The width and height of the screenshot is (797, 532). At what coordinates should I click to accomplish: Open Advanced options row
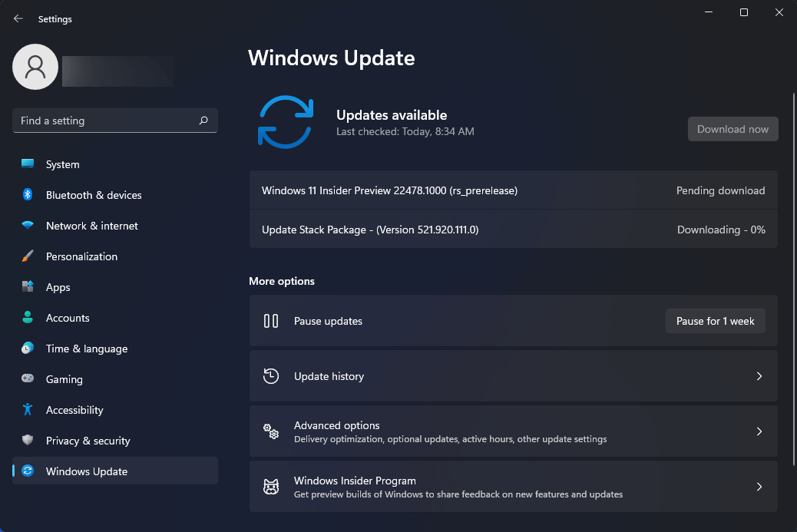[514, 431]
